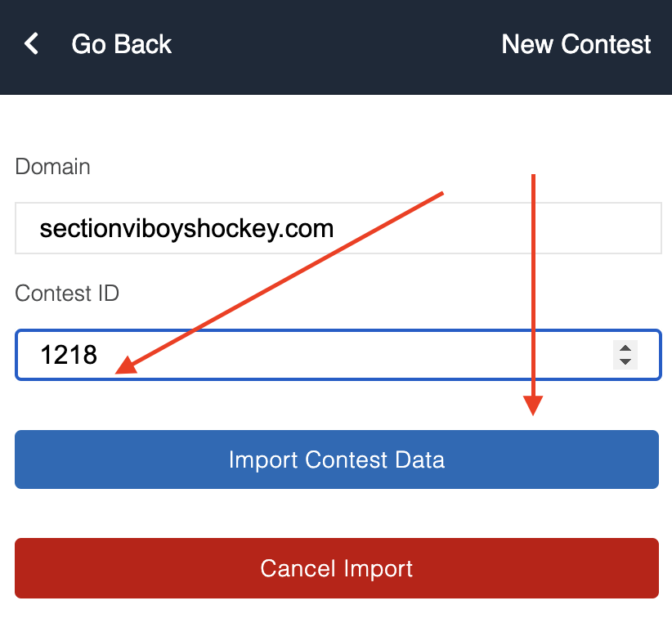Focus the Domain input field

pyautogui.click(x=491, y=228)
